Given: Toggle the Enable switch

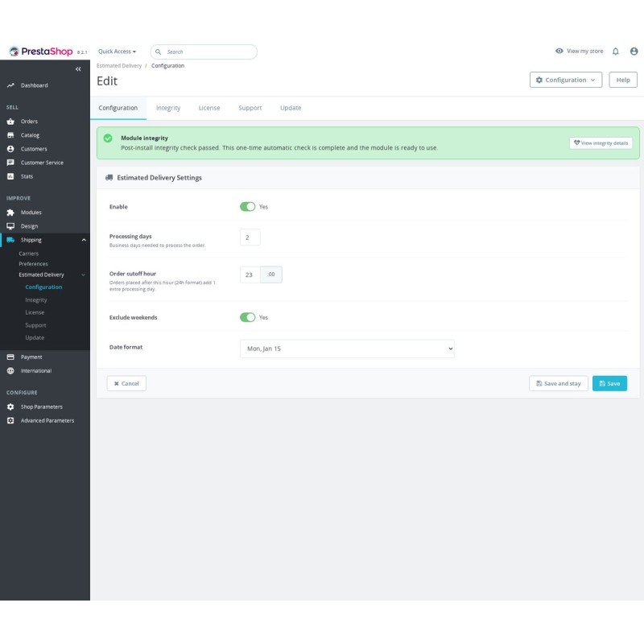Looking at the screenshot, I should pyautogui.click(x=248, y=207).
